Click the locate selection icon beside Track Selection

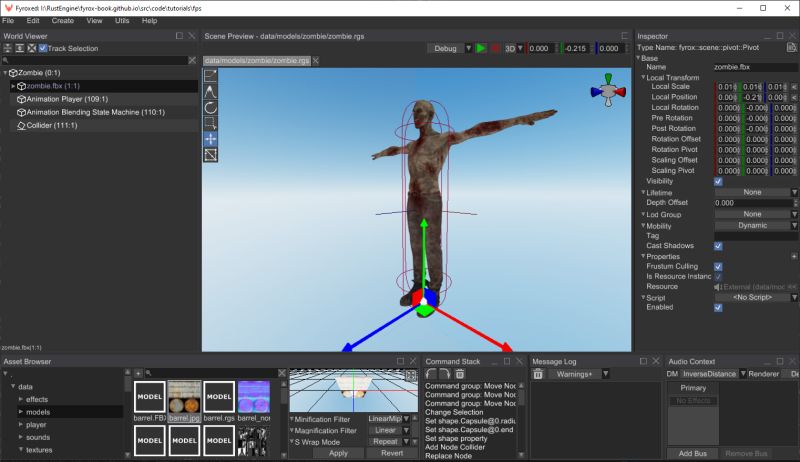coord(32,48)
